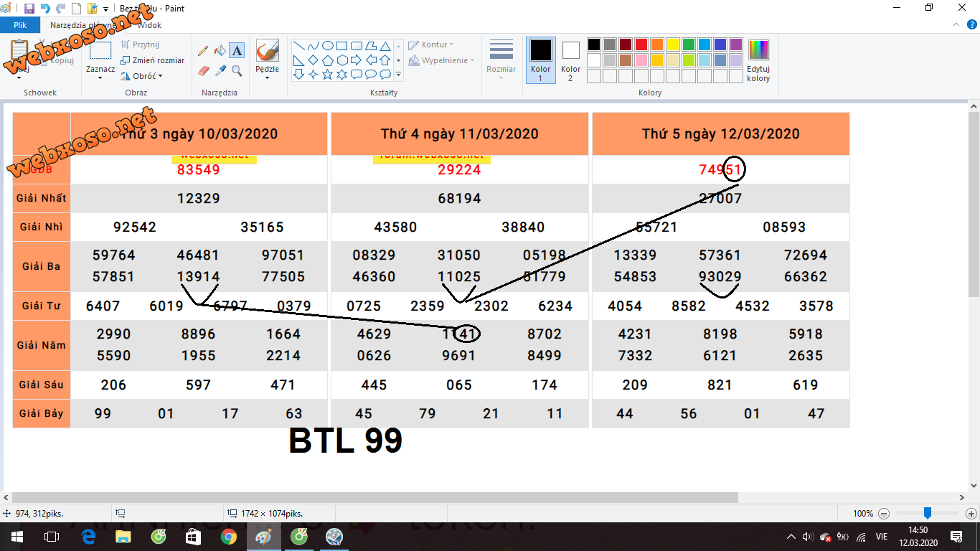Open the Wypełnienie fill dropdown
This screenshot has height=551, width=980.
(440, 60)
